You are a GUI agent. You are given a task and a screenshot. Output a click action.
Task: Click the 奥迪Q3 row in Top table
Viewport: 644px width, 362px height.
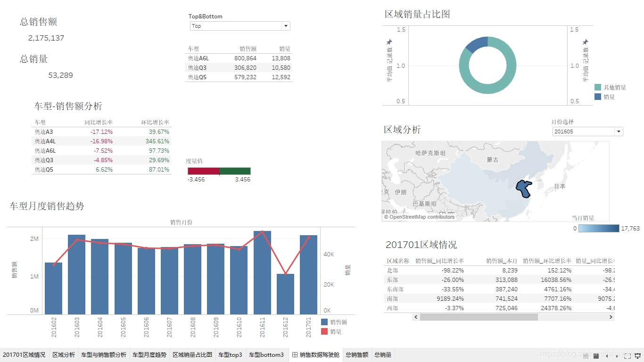coord(239,67)
